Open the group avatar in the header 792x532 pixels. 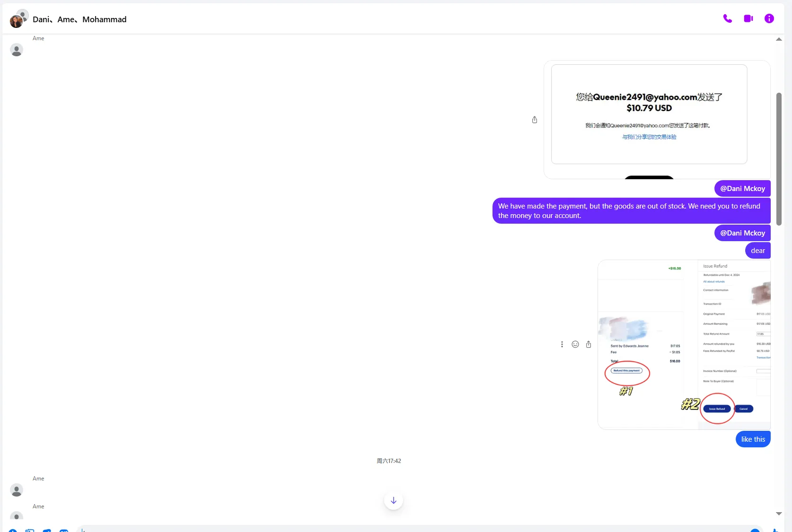pyautogui.click(x=18, y=19)
